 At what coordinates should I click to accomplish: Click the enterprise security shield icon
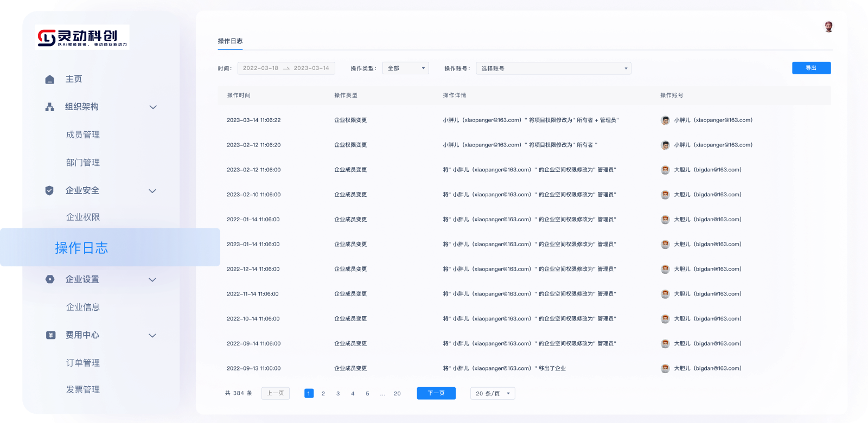(49, 190)
